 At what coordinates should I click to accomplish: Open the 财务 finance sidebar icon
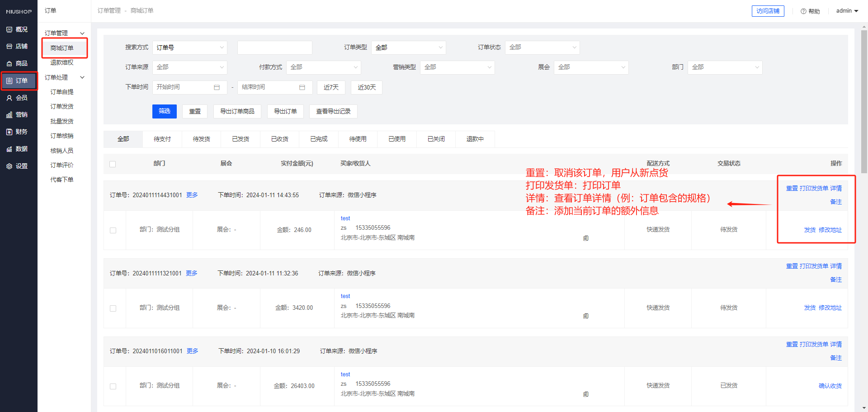click(9, 132)
